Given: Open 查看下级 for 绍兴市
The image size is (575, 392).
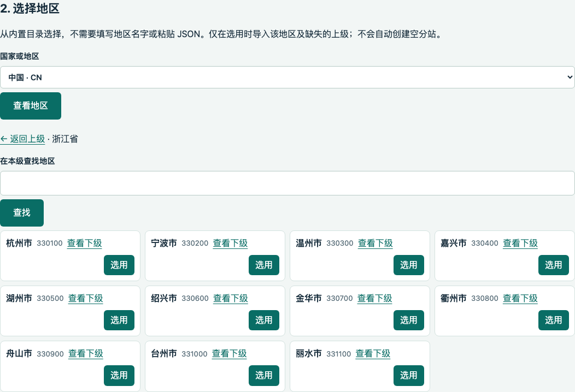Looking at the screenshot, I should click(x=230, y=299).
